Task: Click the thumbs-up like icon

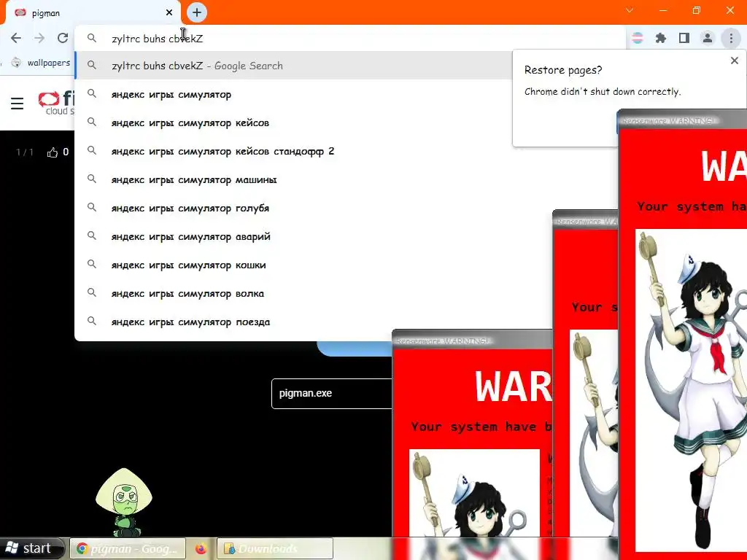Action: pos(53,152)
